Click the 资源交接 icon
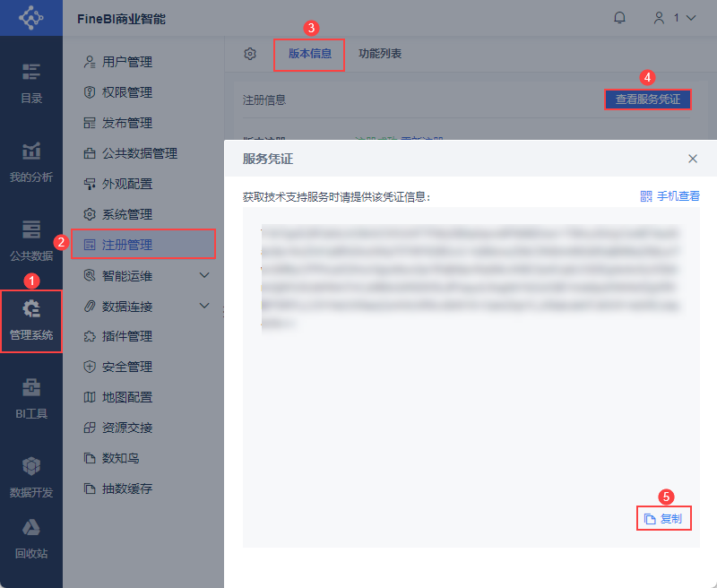The image size is (717, 588). 90,428
